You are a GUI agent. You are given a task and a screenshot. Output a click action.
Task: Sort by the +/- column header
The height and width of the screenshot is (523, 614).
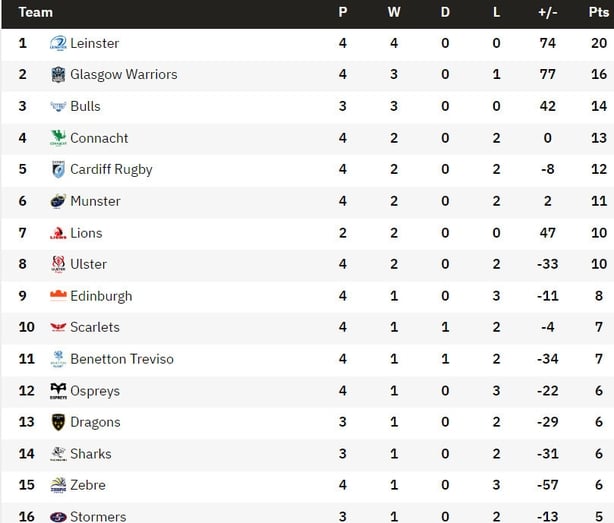(547, 12)
